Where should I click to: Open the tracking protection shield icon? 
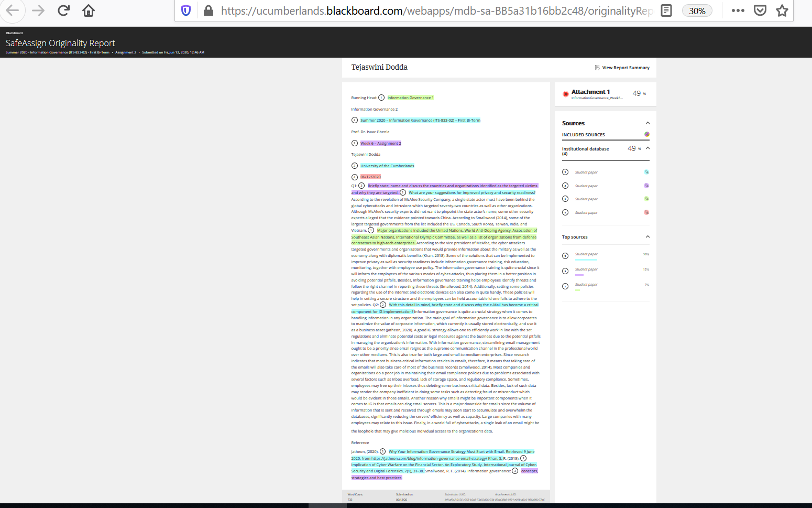coord(186,10)
